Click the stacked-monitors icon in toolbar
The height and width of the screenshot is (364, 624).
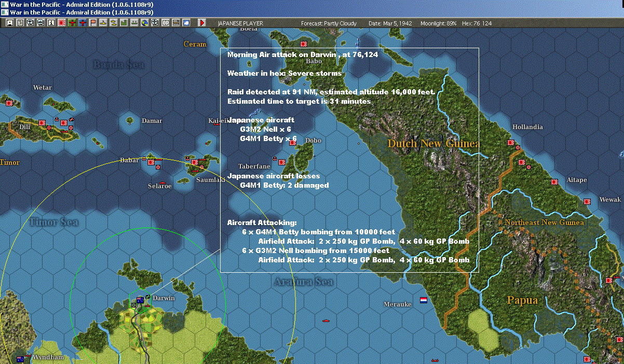tap(40, 23)
